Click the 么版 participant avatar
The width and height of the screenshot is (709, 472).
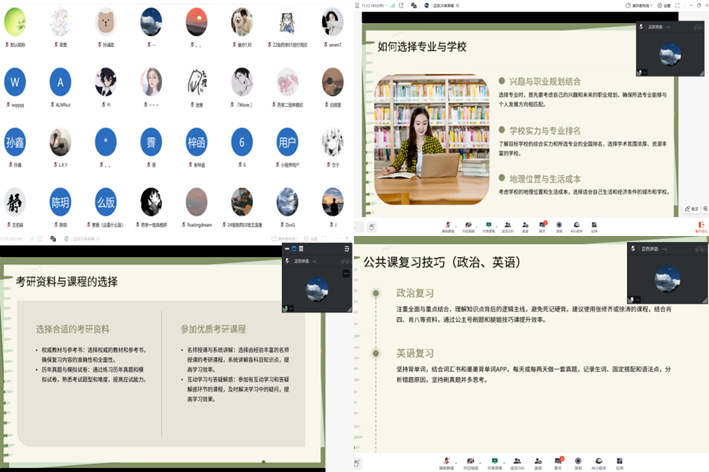[106, 201]
